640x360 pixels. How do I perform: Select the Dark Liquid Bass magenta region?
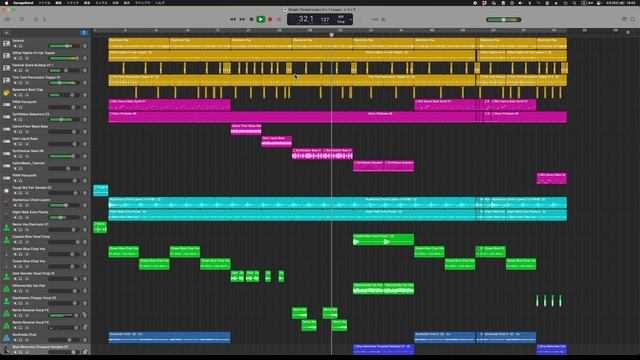276,141
